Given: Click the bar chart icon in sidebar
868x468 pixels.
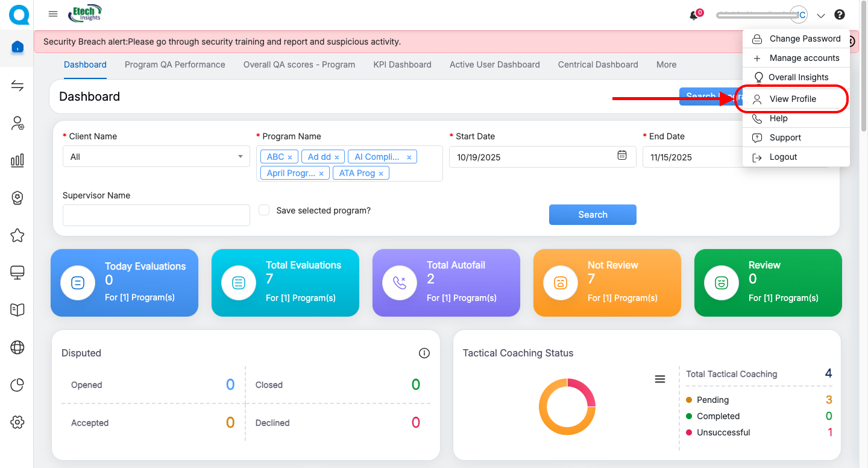Looking at the screenshot, I should 17,160.
